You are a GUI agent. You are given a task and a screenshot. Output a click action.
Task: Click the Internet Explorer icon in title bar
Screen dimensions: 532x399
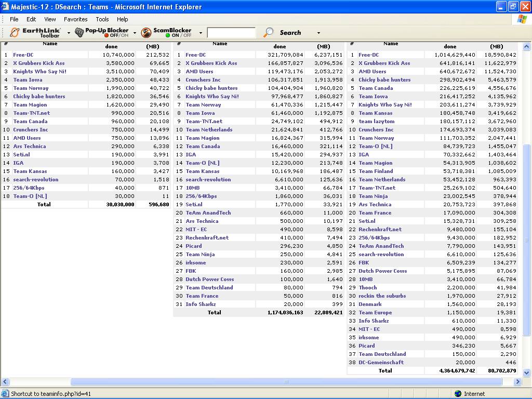click(5, 6)
